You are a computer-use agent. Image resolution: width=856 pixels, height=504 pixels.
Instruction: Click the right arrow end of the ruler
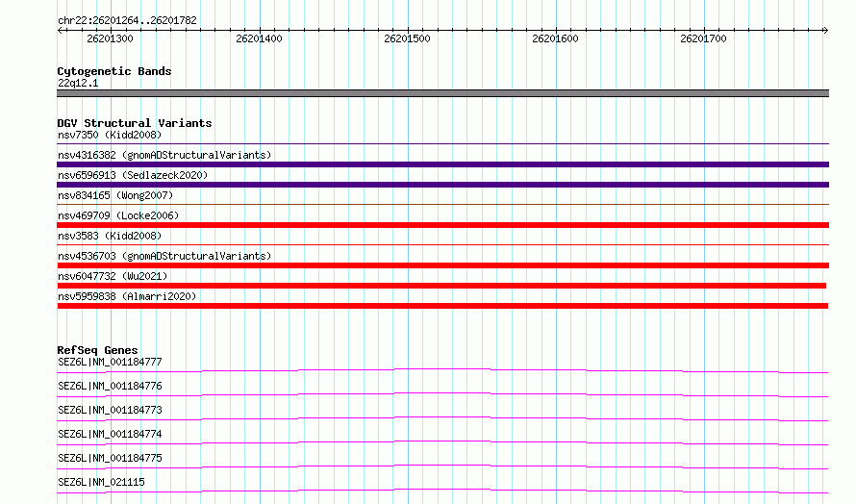coord(825,31)
